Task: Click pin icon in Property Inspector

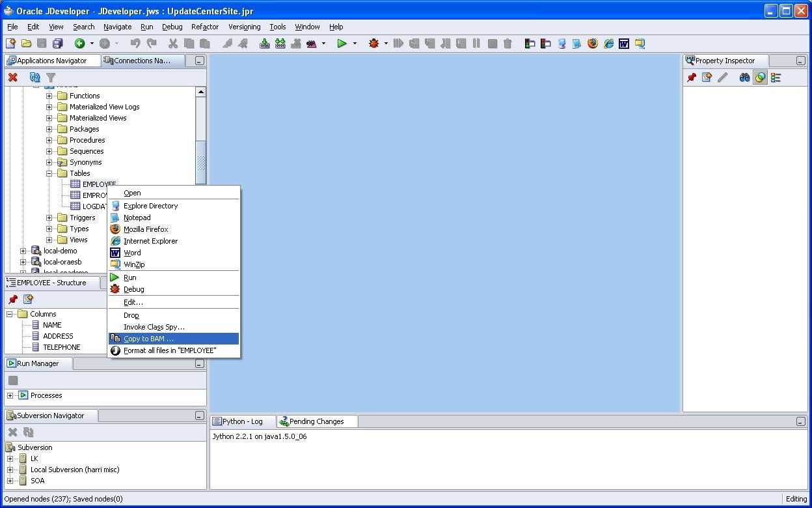Action: [692, 78]
